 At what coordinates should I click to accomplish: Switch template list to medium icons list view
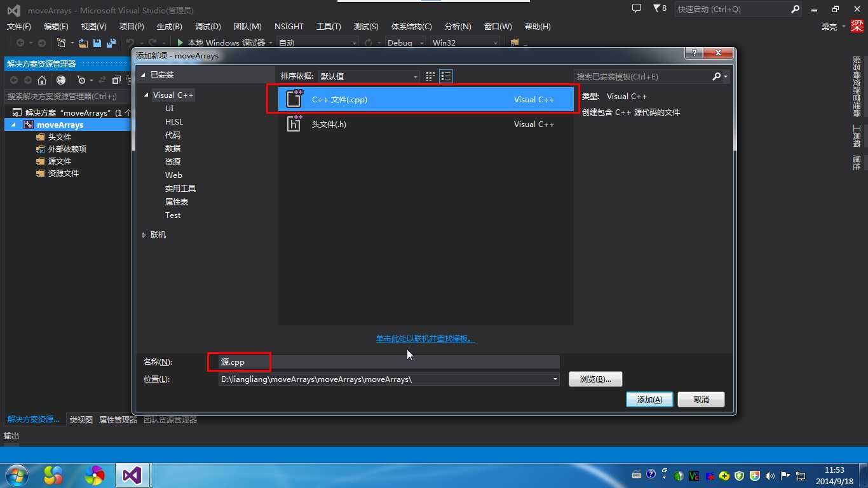(446, 76)
